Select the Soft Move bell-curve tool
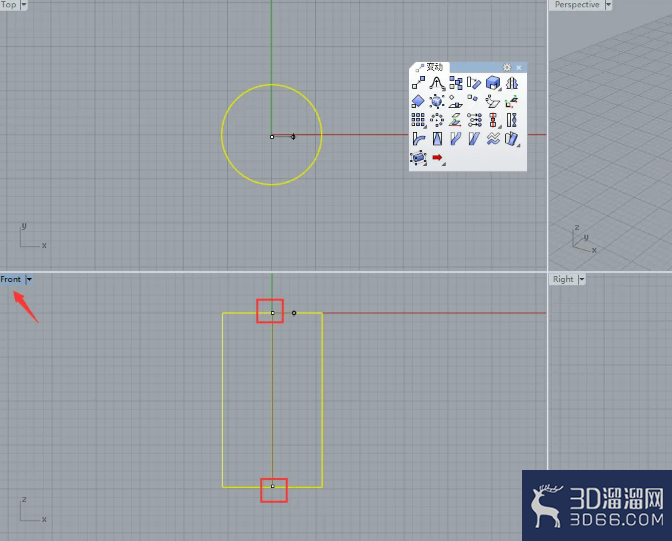Screen dimensions: 672x541 click(x=437, y=82)
